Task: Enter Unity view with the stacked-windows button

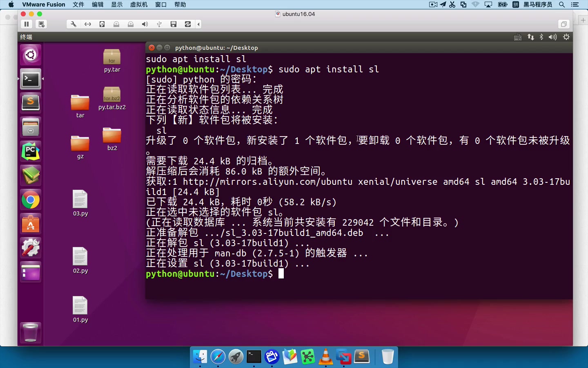Action: point(563,24)
